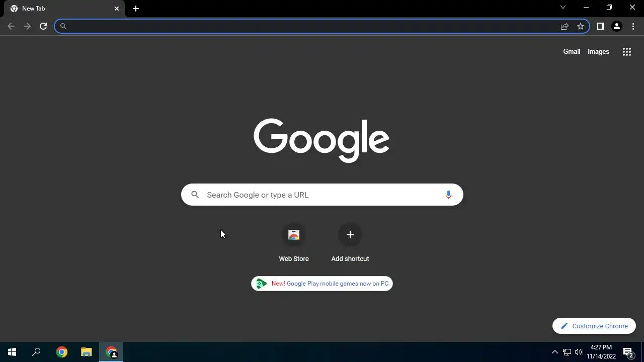The image size is (644, 362).
Task: Launch Chrome from the taskbar
Action: pyautogui.click(x=61, y=352)
